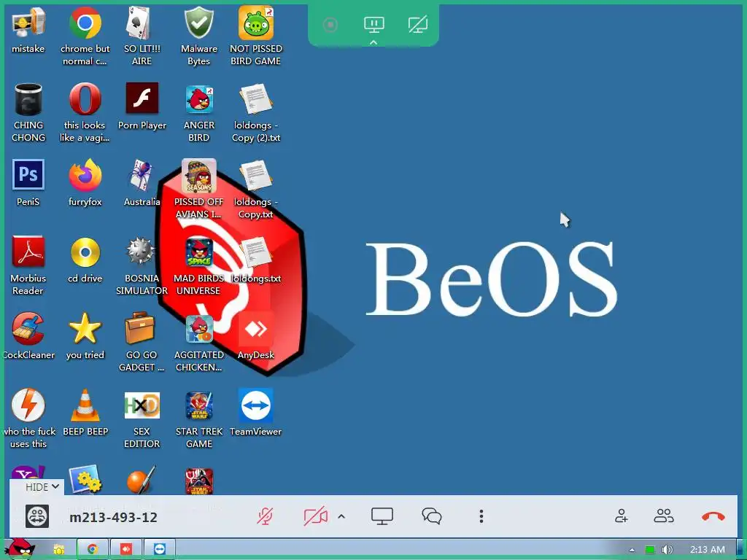The image size is (747, 560).
Task: Launch 'BEEP BEEP' VLC cone icon
Action: pyautogui.click(x=85, y=405)
